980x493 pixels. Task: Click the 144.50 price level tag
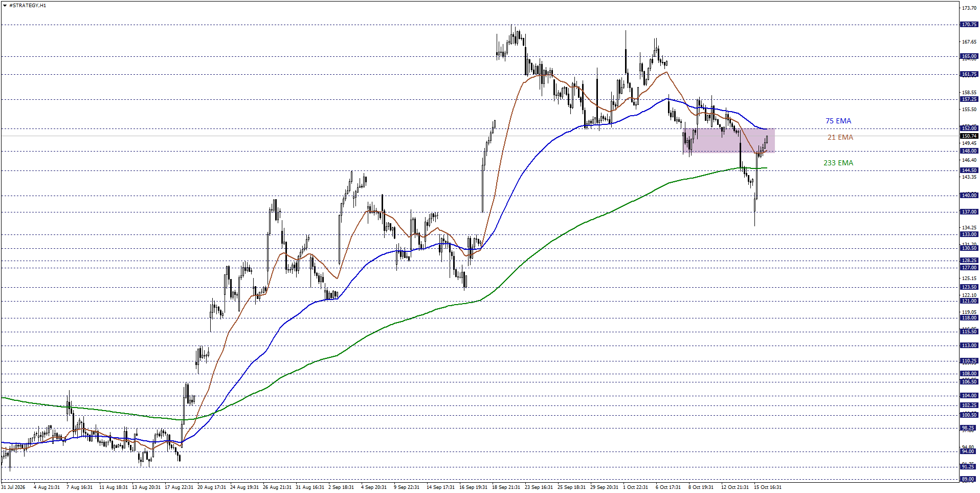coord(969,170)
